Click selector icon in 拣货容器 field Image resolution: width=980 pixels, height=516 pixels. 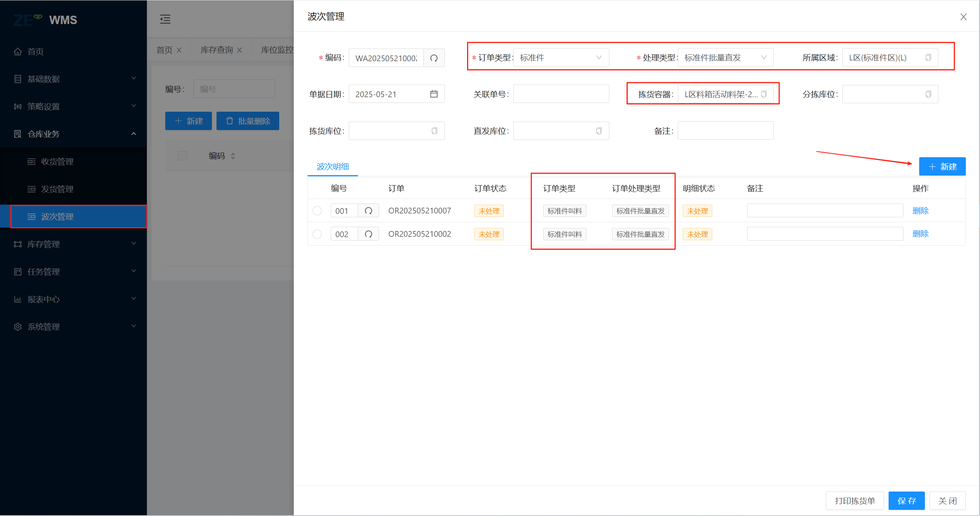point(764,94)
